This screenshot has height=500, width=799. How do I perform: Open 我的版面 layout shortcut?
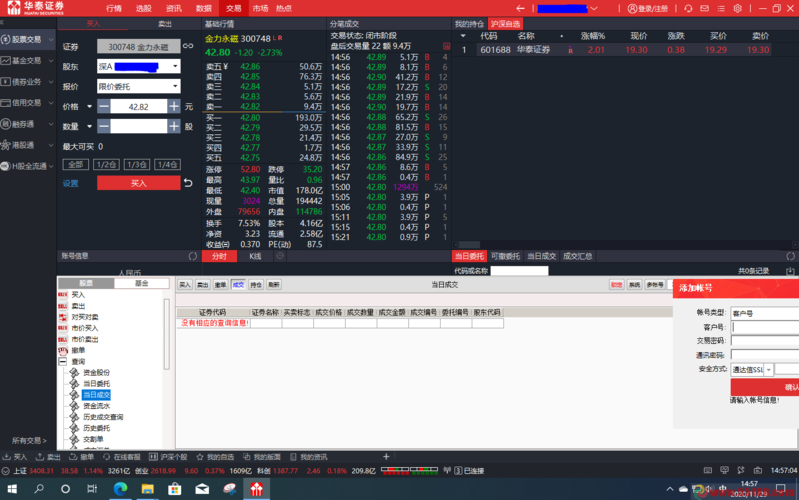(x=262, y=457)
